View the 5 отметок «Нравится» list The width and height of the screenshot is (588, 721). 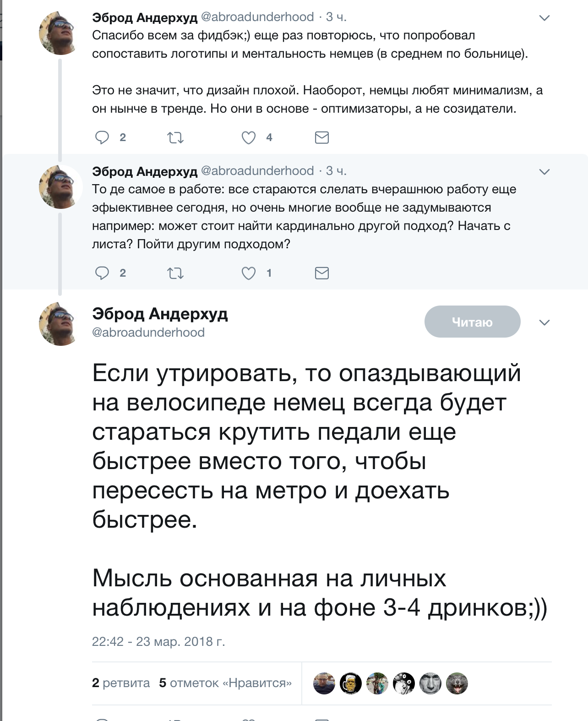[x=225, y=683]
